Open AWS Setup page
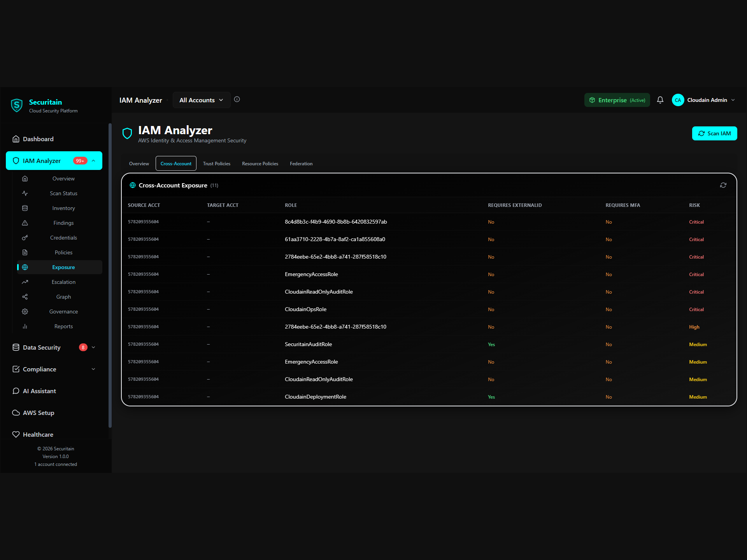Screen dimensions: 747x560 [x=54, y=413]
